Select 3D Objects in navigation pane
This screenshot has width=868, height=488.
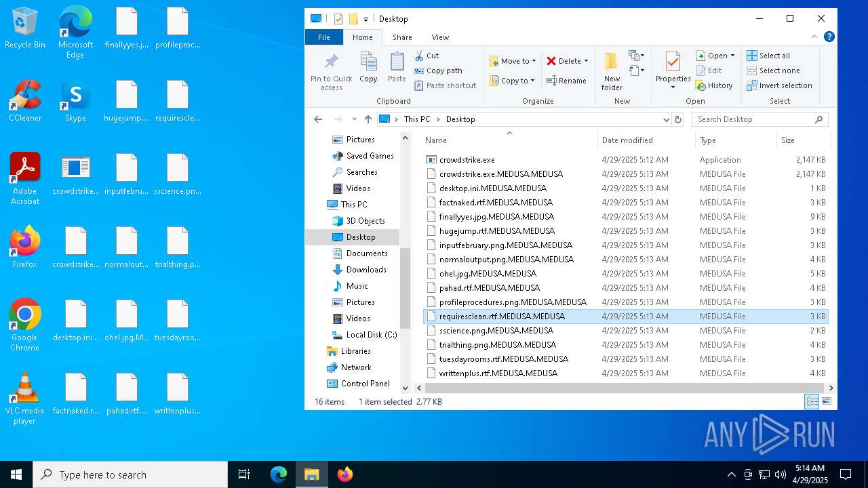(358, 221)
